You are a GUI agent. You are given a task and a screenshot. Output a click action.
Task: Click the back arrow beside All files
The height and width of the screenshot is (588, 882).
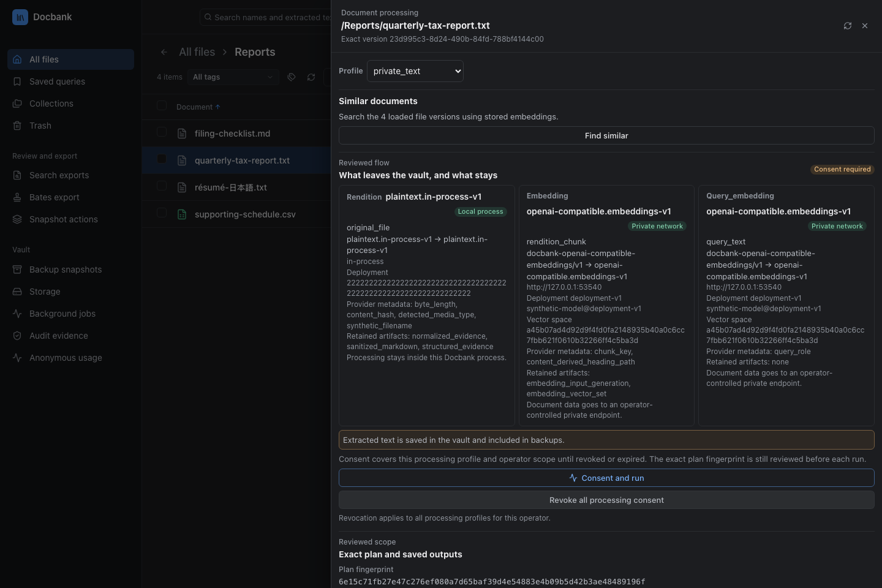click(164, 52)
